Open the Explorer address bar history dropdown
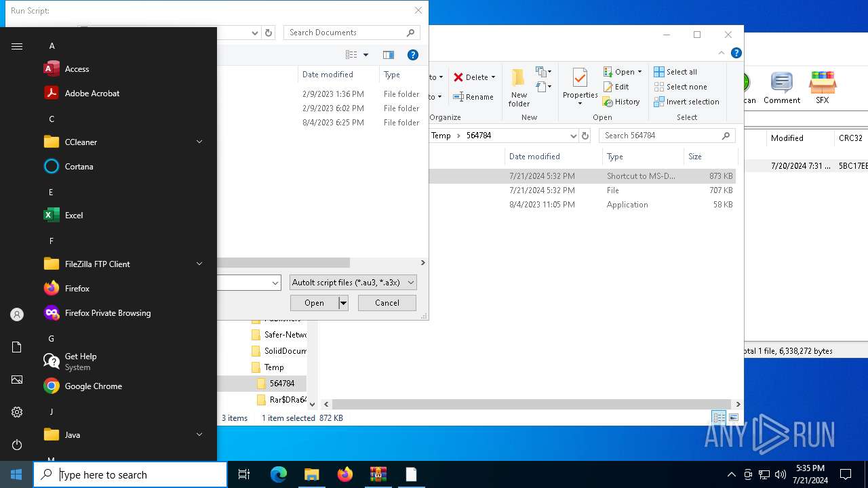Image resolution: width=868 pixels, height=488 pixels. [574, 136]
